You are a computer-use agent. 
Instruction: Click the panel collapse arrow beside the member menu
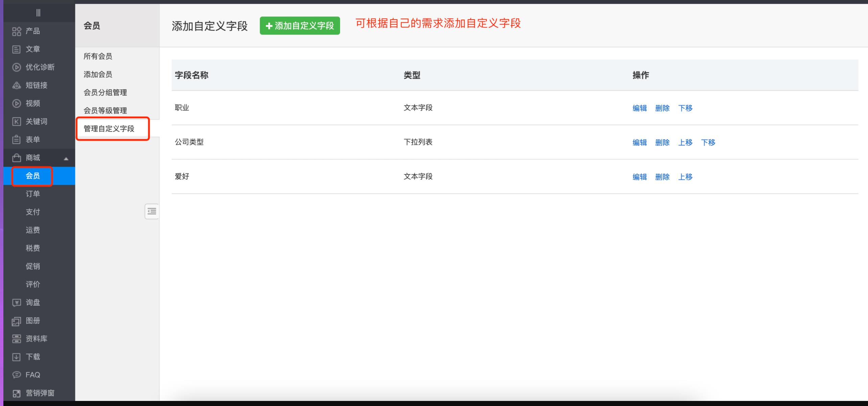(152, 211)
